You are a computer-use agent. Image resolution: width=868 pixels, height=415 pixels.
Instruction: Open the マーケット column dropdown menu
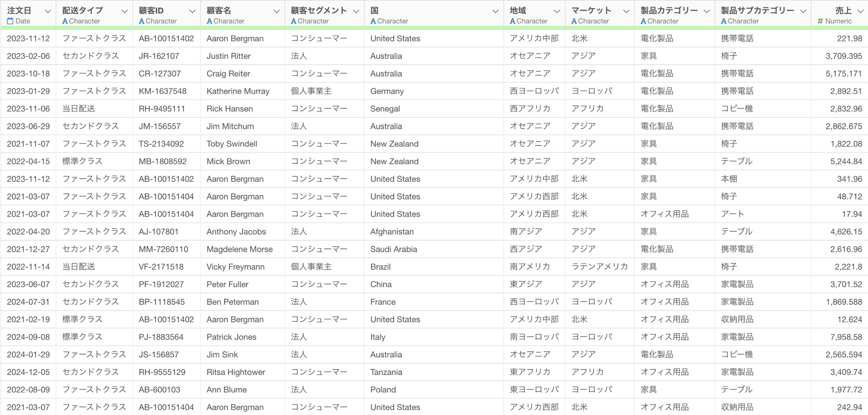pos(626,11)
